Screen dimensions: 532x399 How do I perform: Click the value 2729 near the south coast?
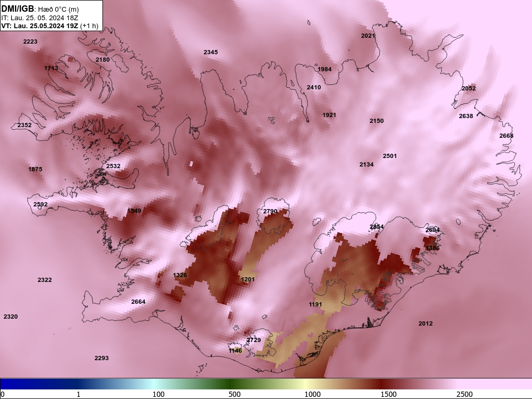click(254, 340)
